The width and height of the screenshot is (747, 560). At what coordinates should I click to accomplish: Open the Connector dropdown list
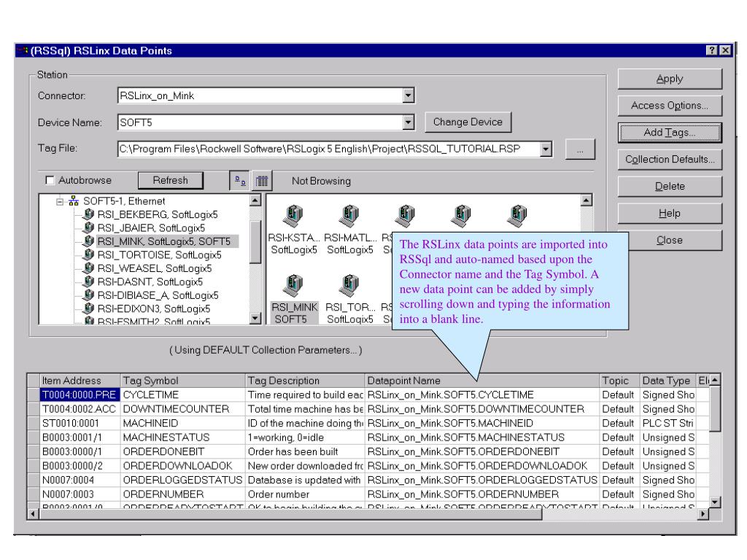point(408,96)
